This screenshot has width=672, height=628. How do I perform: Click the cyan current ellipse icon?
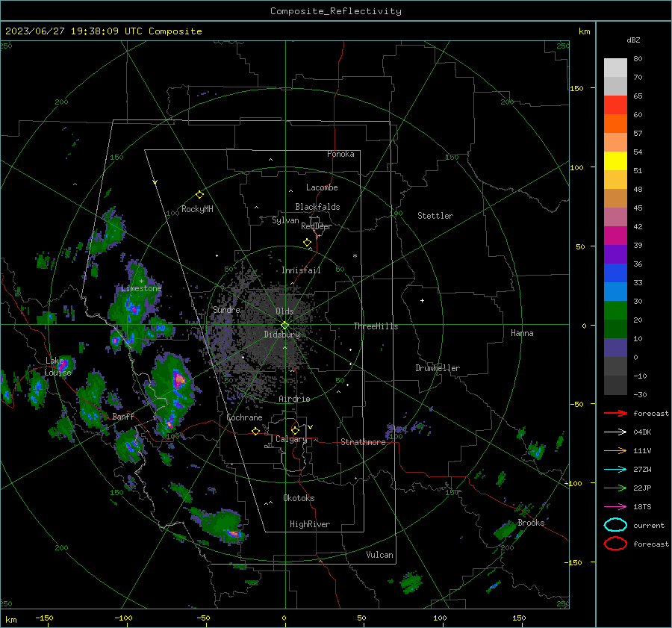[x=615, y=525]
